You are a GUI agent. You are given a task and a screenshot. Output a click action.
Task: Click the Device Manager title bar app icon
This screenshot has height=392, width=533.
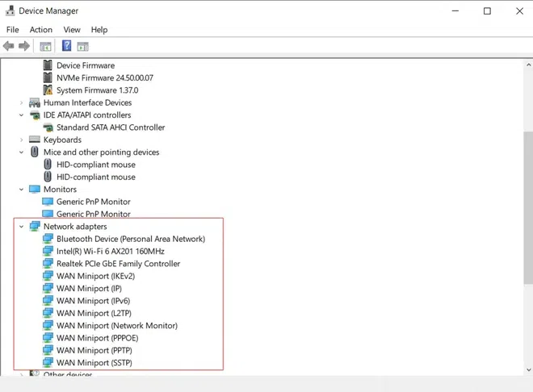pyautogui.click(x=10, y=10)
